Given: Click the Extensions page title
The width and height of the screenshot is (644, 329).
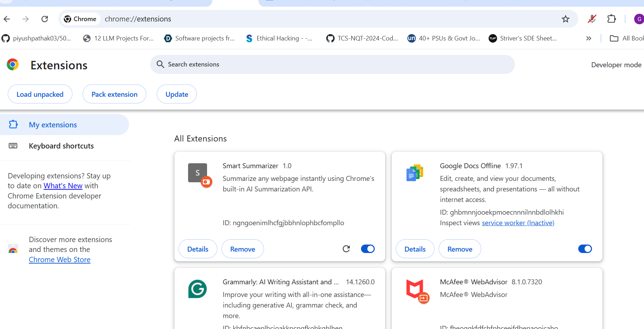Looking at the screenshot, I should click(59, 65).
